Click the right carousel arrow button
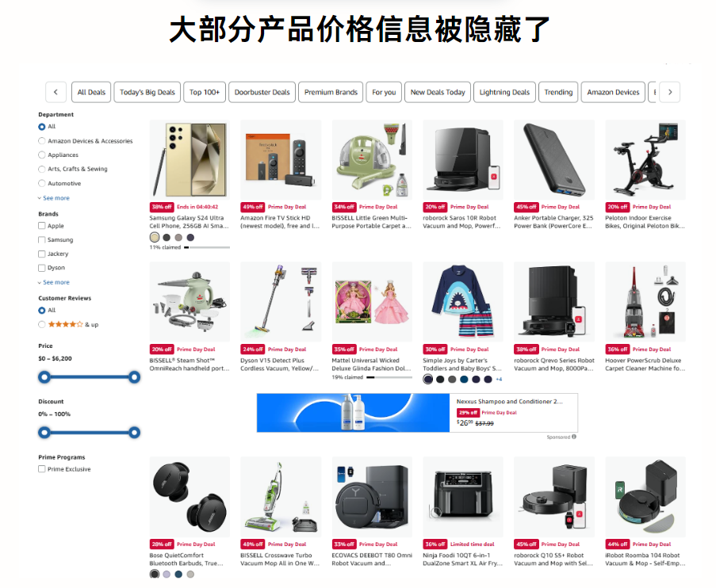This screenshot has width=716, height=588. 670,92
